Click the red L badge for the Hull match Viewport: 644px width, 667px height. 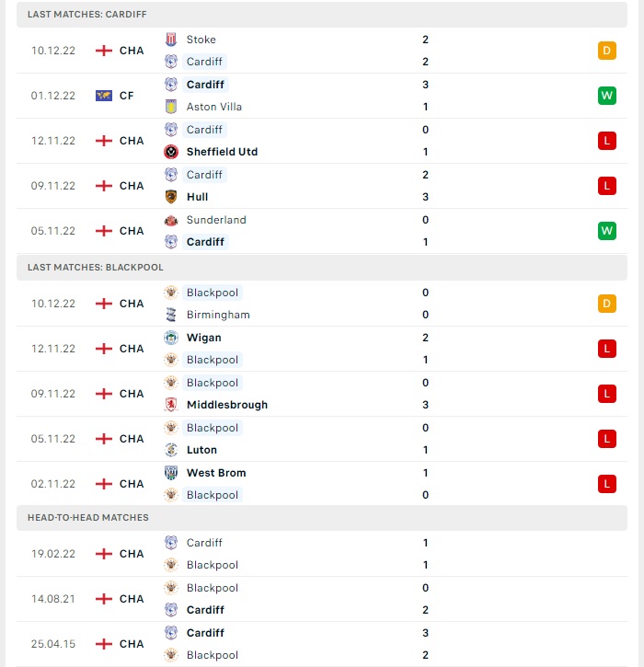(607, 186)
